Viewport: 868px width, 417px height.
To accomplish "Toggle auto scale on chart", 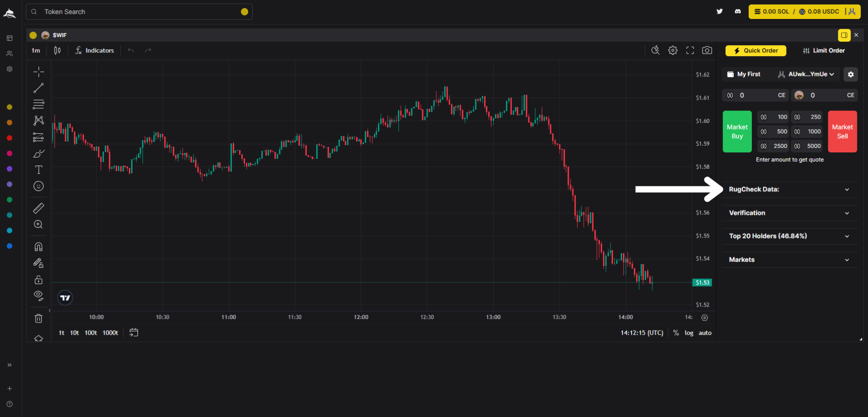I will [x=705, y=333].
